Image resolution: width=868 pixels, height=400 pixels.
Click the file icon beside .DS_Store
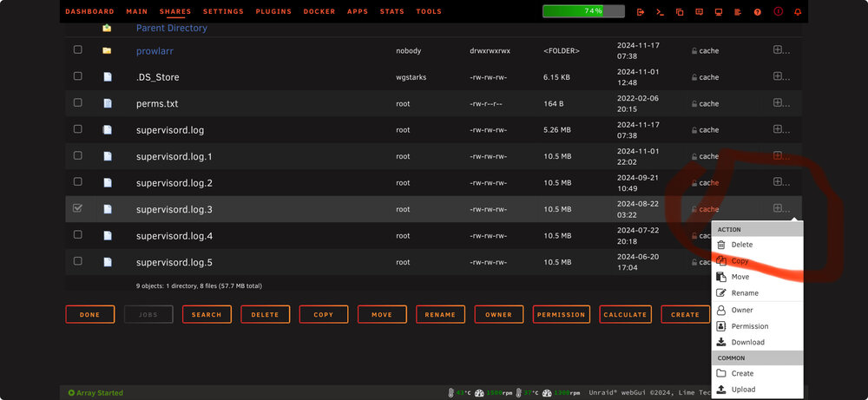108,77
